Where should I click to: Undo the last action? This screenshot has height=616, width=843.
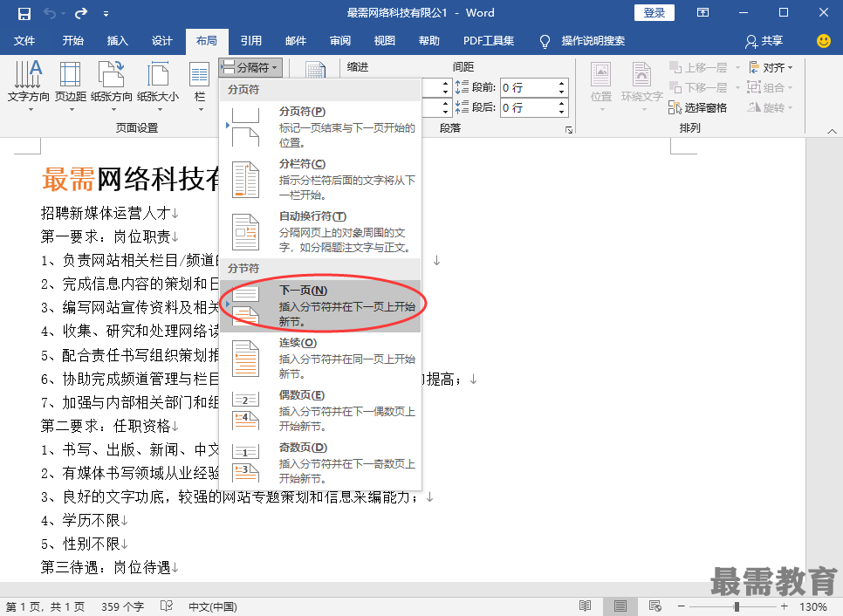(50, 13)
